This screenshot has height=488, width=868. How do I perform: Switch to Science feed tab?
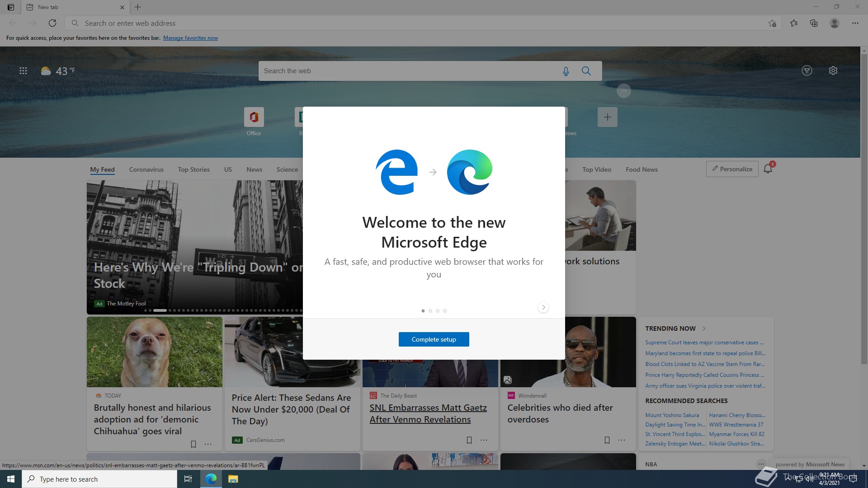[287, 169]
